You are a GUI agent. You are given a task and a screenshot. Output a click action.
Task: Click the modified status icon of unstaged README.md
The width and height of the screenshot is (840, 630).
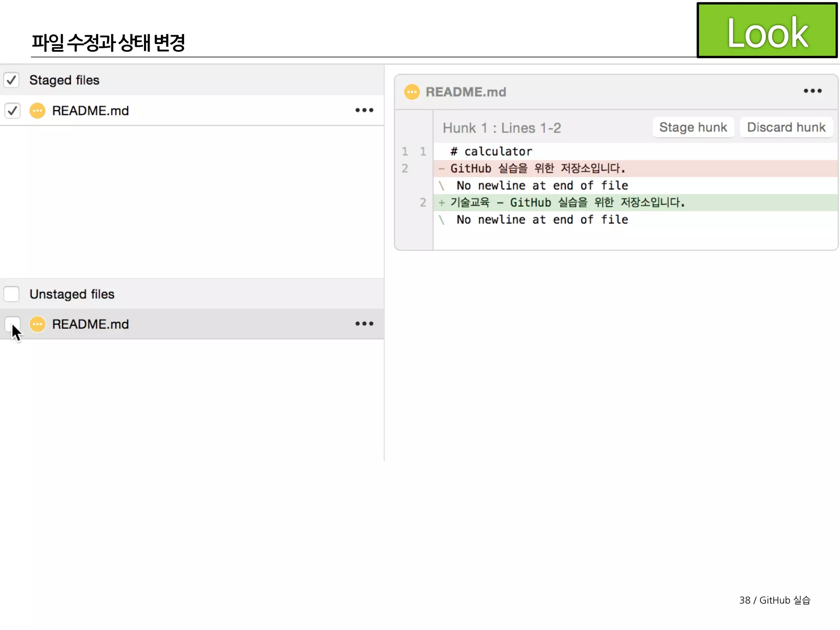pyautogui.click(x=37, y=324)
